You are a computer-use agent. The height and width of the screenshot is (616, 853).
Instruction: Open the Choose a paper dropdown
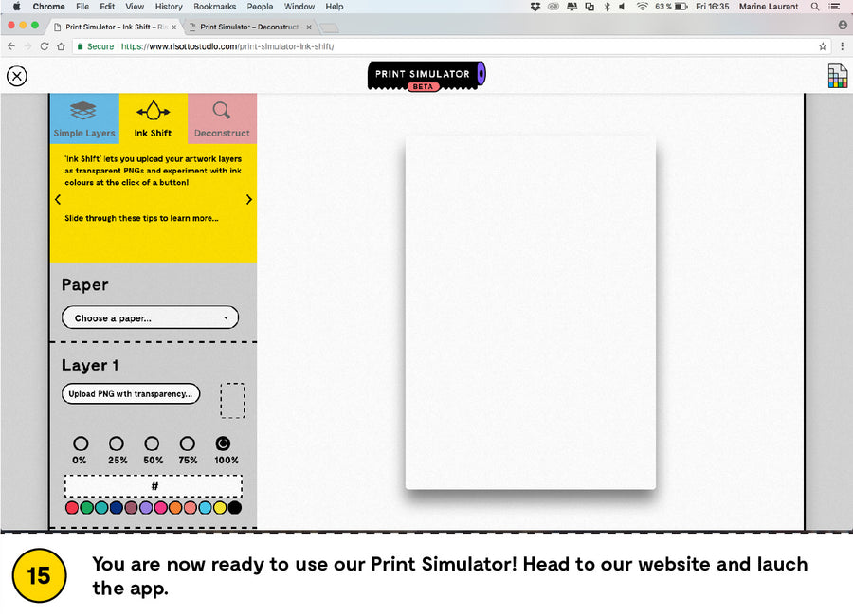tap(150, 317)
